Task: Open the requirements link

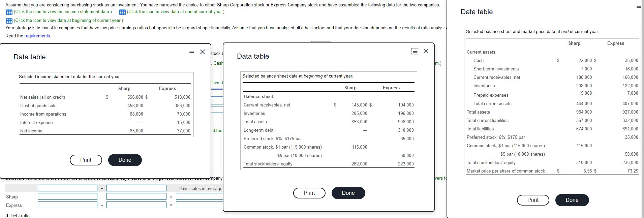Action: click(x=37, y=36)
